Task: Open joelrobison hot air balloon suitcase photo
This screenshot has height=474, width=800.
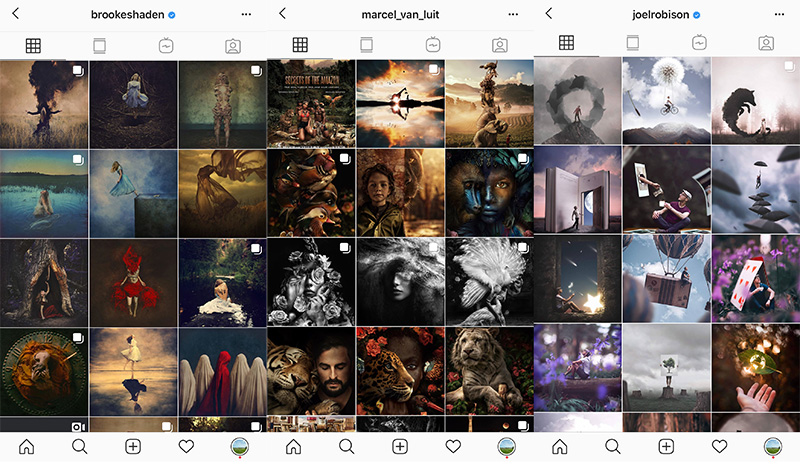Action: click(x=666, y=279)
